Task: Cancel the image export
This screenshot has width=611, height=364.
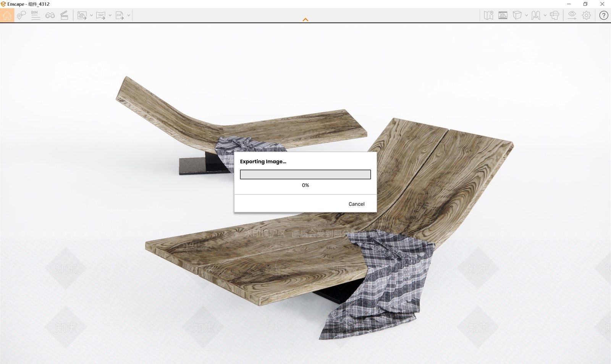Action: coord(357,204)
